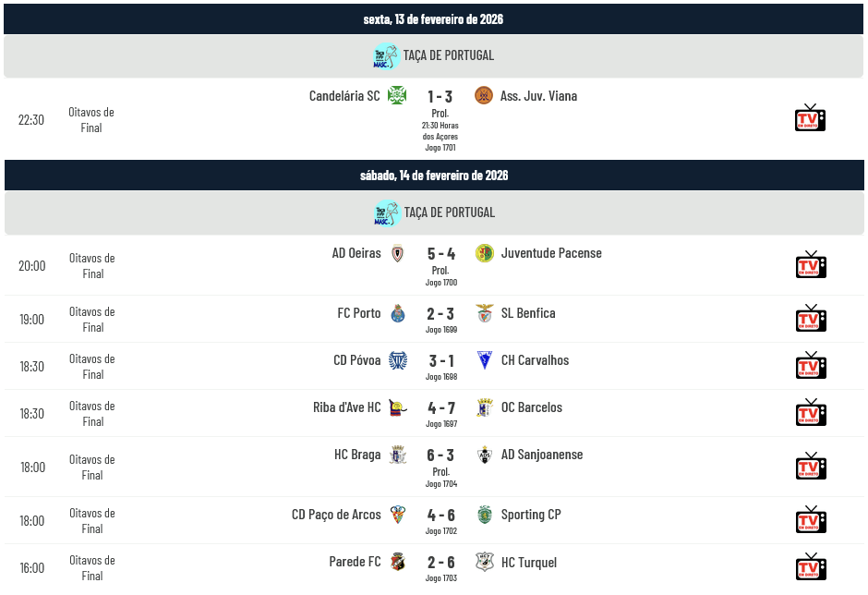Click the TV icon for Candelária SC match
The height and width of the screenshot is (595, 868).
810,118
